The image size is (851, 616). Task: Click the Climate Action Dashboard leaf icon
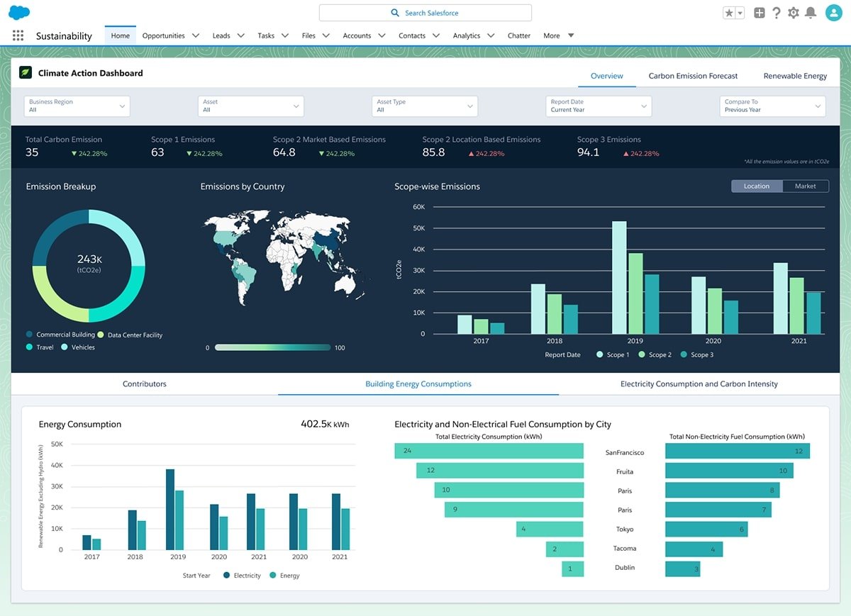(24, 73)
